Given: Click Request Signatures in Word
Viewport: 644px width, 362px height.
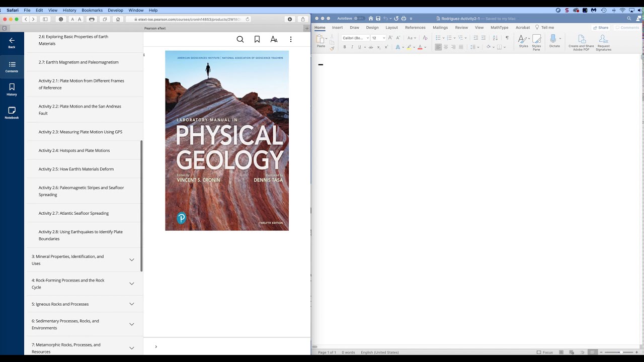Looking at the screenshot, I should pyautogui.click(x=604, y=43).
